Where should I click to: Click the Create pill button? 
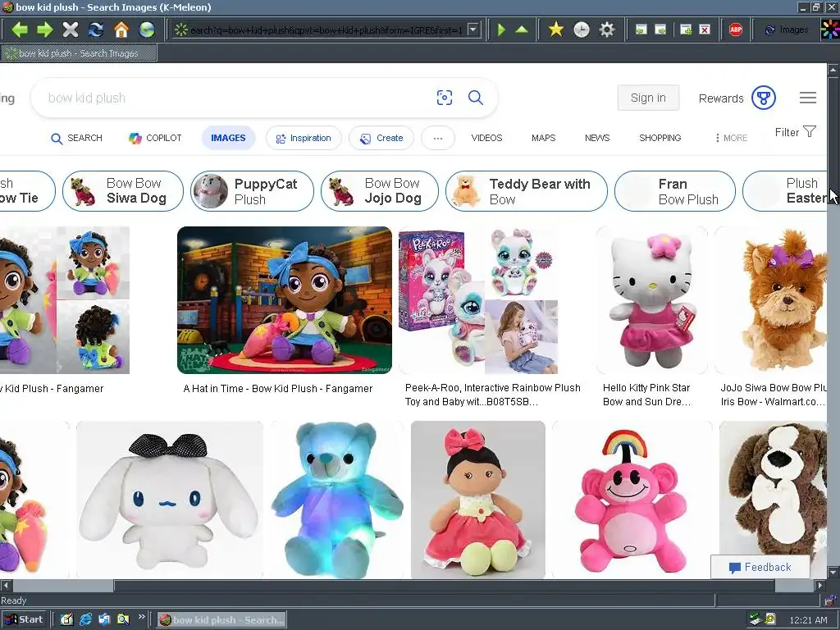[x=381, y=138]
